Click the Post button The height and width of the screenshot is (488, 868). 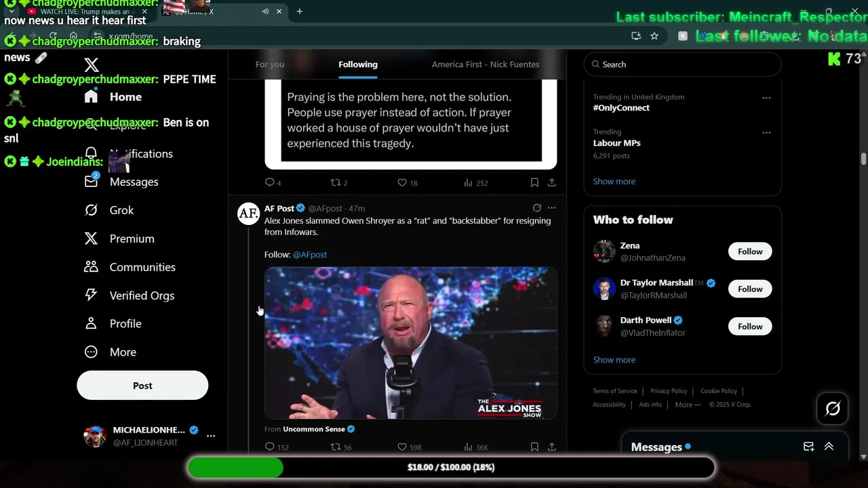(x=142, y=386)
